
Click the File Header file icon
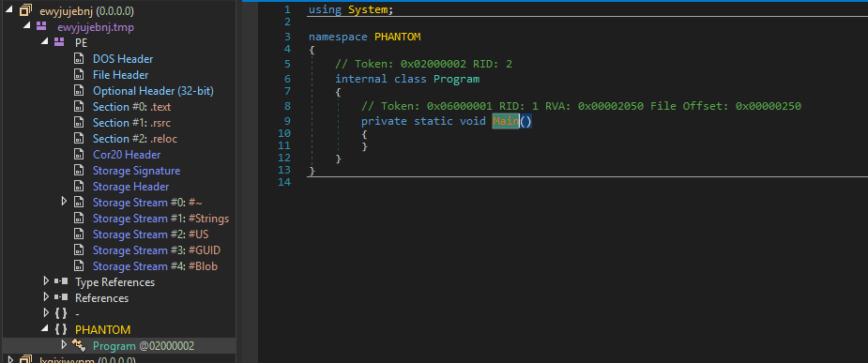pyautogui.click(x=79, y=75)
